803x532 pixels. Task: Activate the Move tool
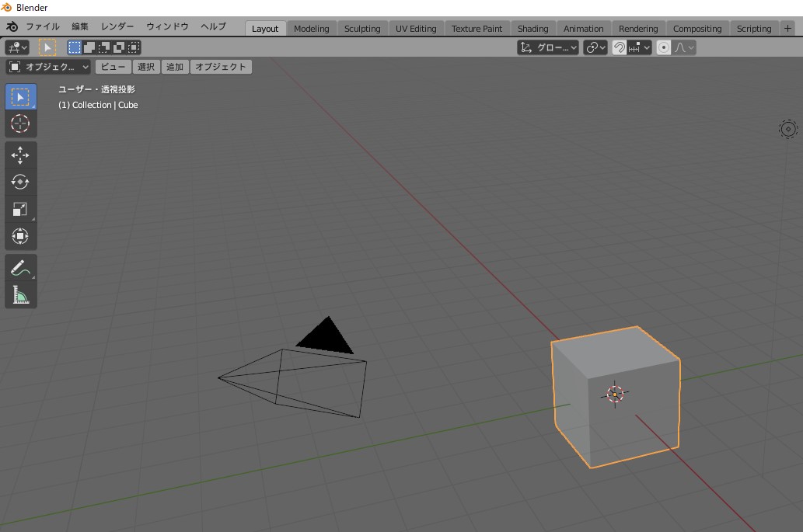[x=20, y=155]
